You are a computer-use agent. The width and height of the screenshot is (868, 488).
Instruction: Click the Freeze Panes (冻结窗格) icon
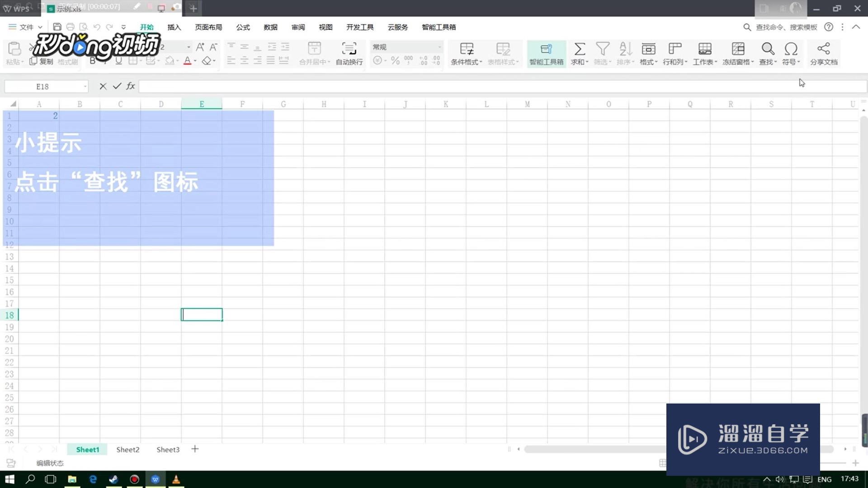tap(738, 49)
